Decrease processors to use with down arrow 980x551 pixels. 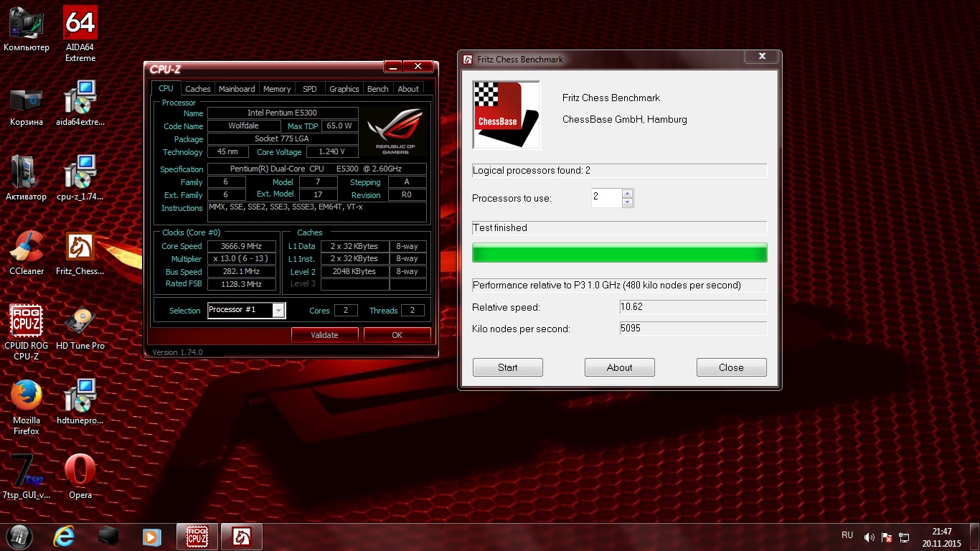click(628, 203)
